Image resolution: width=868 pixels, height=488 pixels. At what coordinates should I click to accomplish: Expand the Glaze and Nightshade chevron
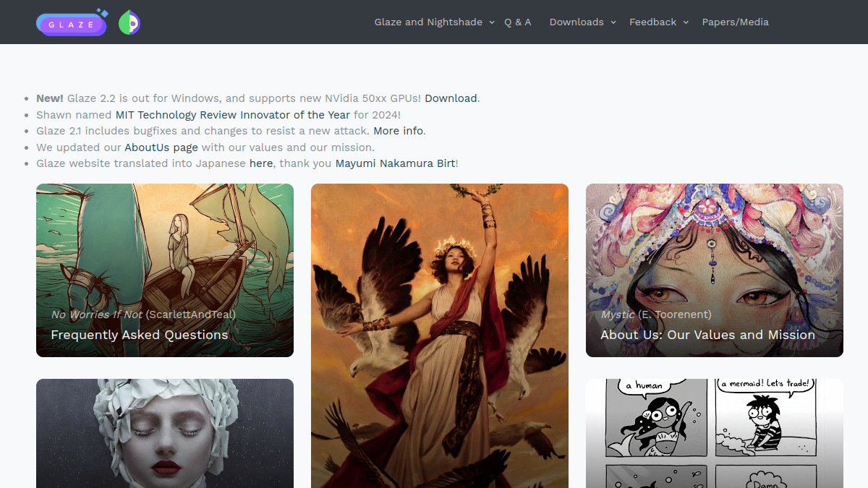tap(492, 22)
